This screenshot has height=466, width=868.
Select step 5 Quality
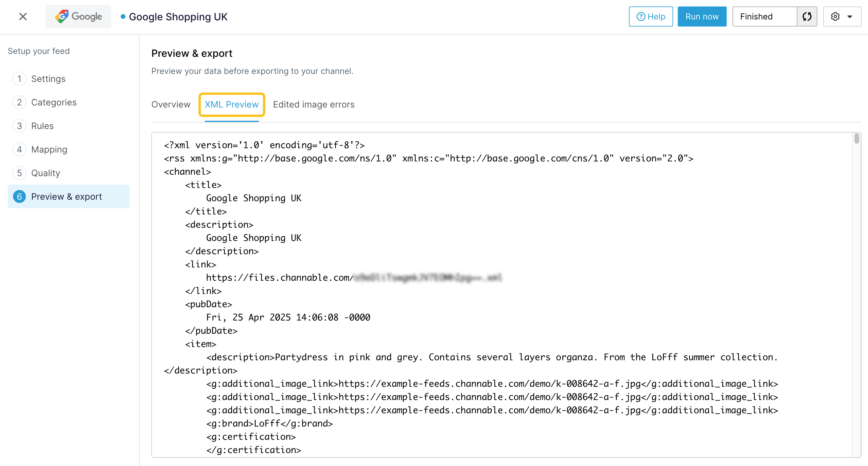click(68, 173)
